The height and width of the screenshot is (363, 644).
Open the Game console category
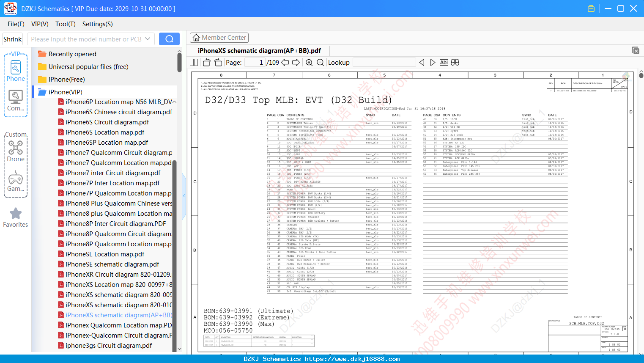click(x=16, y=181)
